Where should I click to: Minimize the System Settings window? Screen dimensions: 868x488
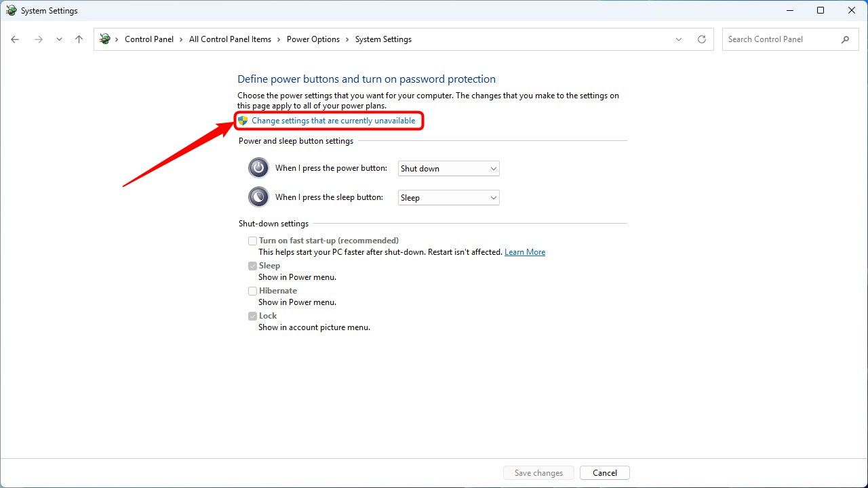[x=789, y=10]
